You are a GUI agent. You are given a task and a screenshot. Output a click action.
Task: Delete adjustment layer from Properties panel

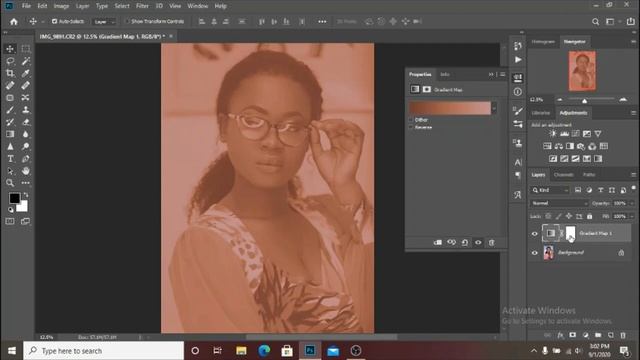[x=492, y=242]
